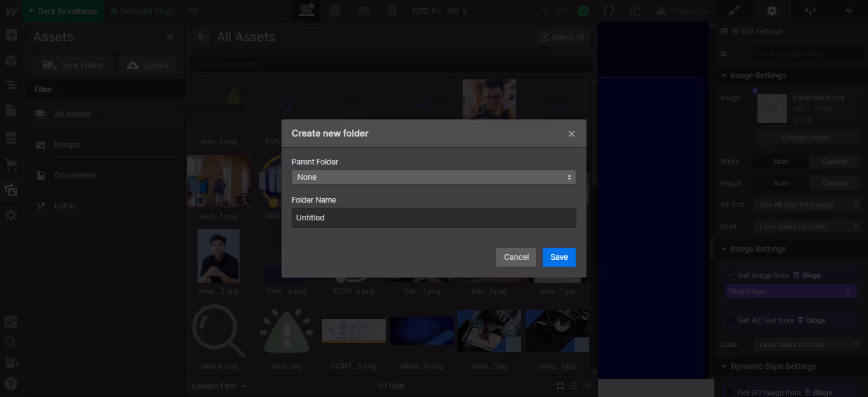Open the Parent Folder dropdown

pyautogui.click(x=434, y=177)
